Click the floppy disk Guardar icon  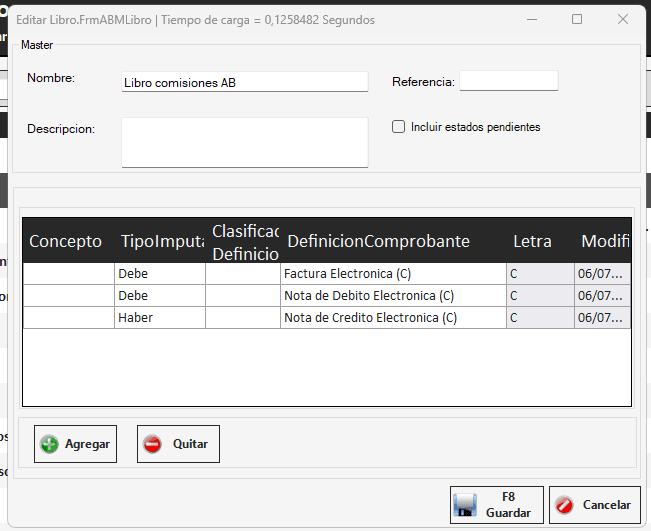(x=465, y=505)
